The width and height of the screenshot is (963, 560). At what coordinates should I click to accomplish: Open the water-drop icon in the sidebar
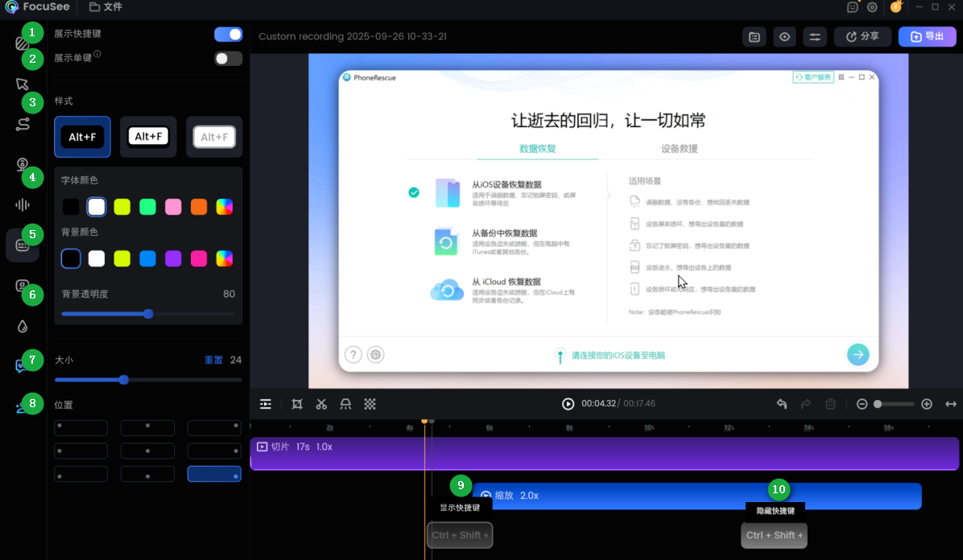pyautogui.click(x=22, y=326)
